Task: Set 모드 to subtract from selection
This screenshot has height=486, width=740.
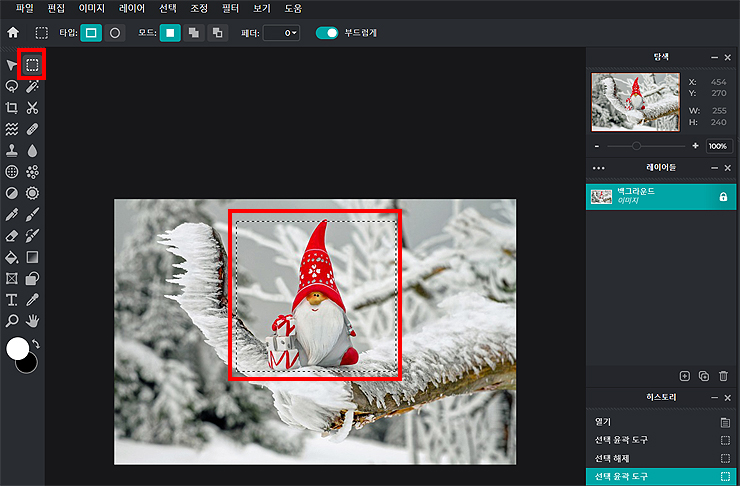Action: 218,33
